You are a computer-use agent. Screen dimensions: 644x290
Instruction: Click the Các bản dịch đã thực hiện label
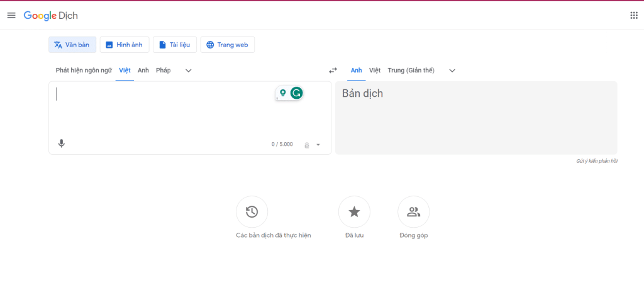pos(274,235)
